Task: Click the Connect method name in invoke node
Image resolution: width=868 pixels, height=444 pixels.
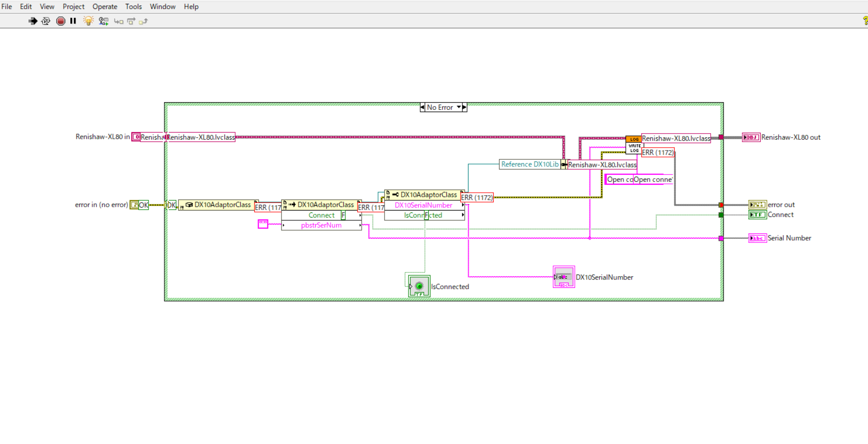Action: click(321, 215)
